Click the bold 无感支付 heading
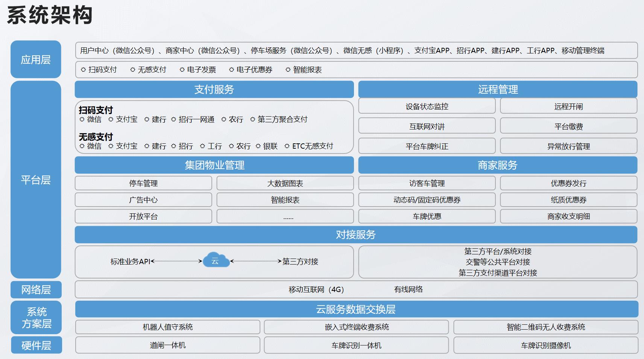The height and width of the screenshot is (359, 644). click(96, 137)
